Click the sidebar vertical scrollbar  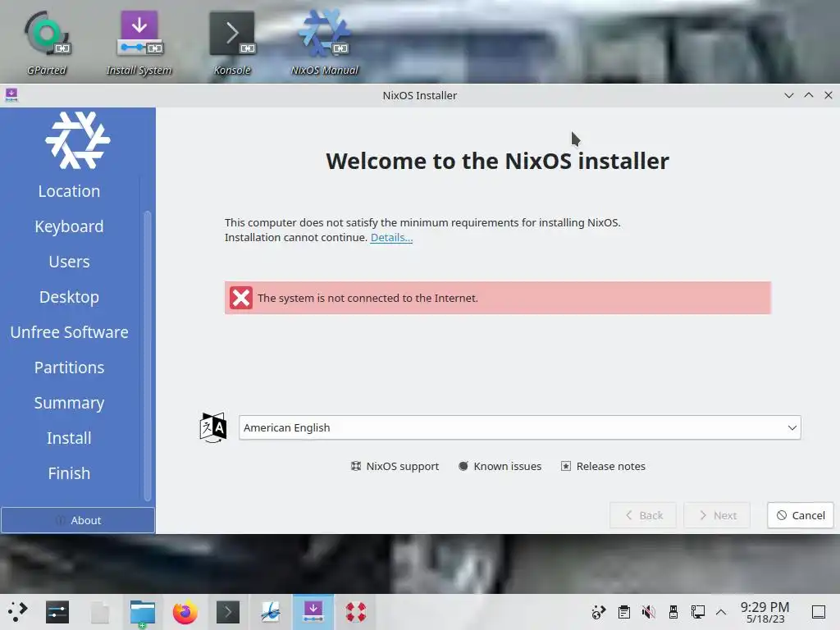pos(148,356)
